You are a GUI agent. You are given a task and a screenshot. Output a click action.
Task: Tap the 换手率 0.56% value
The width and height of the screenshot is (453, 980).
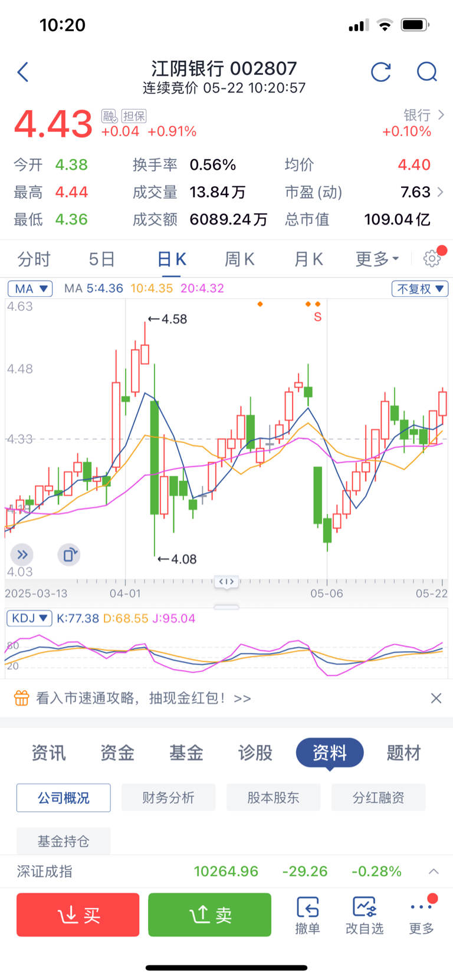tap(213, 164)
